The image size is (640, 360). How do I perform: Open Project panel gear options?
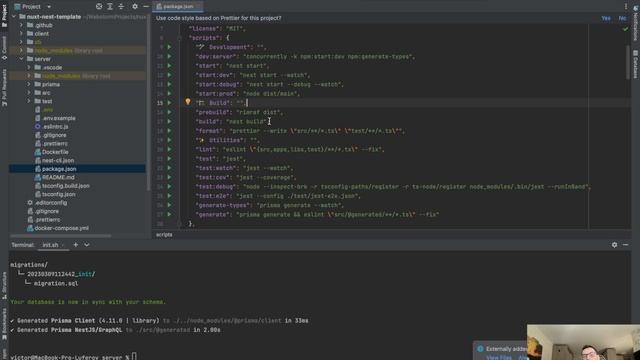(135, 7)
